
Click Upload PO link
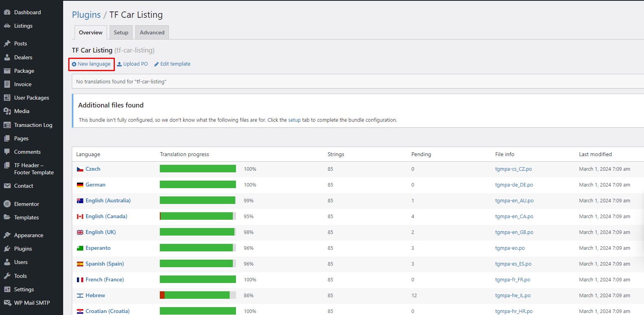coord(133,64)
